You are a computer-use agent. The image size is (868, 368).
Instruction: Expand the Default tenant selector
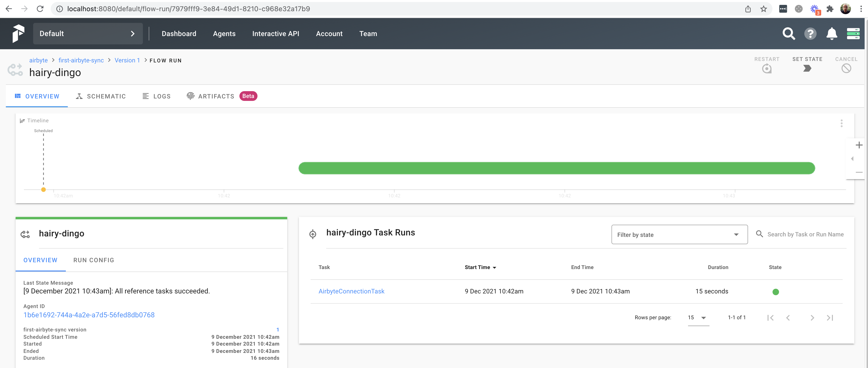pyautogui.click(x=88, y=34)
